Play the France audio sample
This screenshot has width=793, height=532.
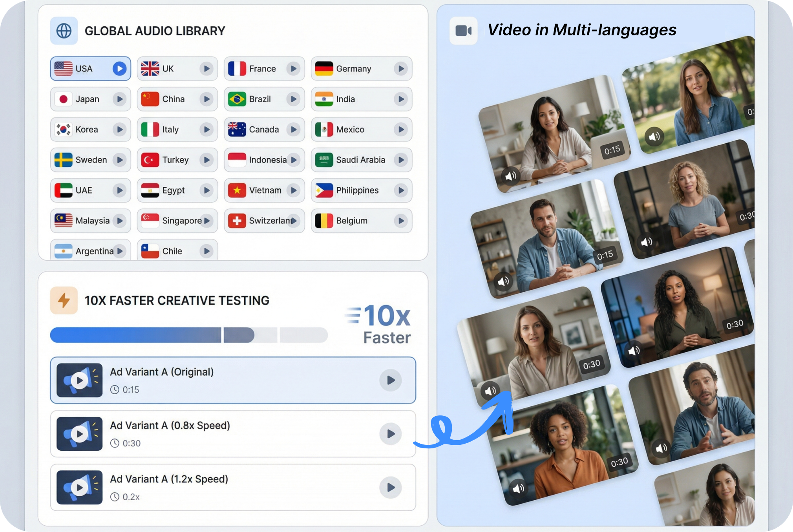pos(293,69)
